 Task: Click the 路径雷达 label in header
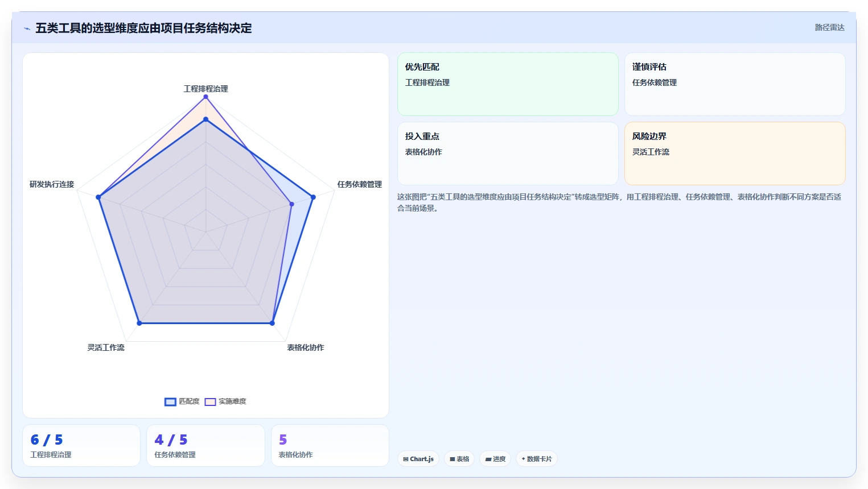tap(829, 27)
